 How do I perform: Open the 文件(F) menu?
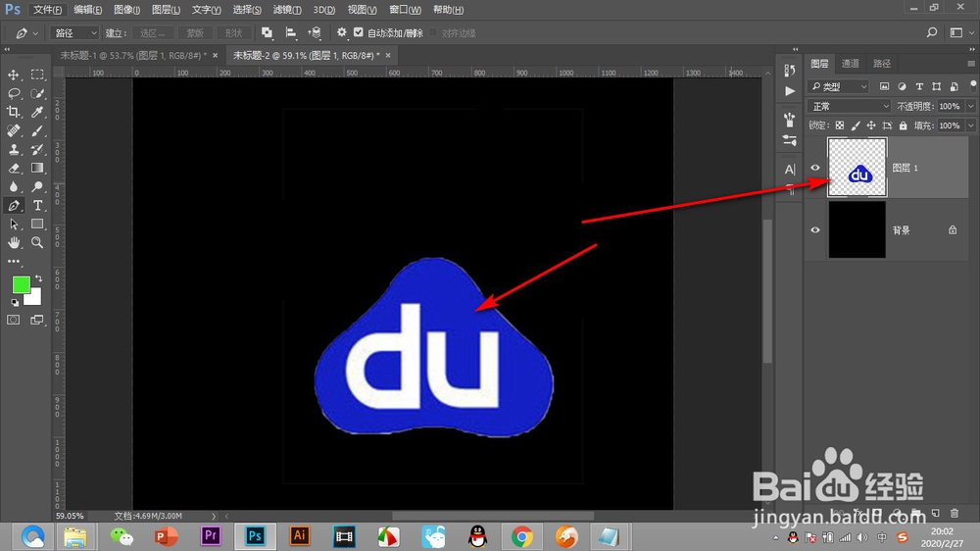(47, 10)
